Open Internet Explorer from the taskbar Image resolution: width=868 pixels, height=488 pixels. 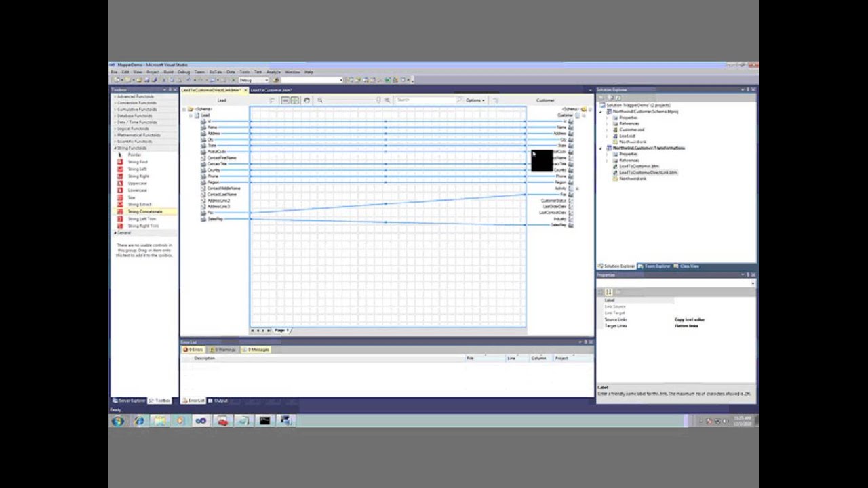pos(139,421)
